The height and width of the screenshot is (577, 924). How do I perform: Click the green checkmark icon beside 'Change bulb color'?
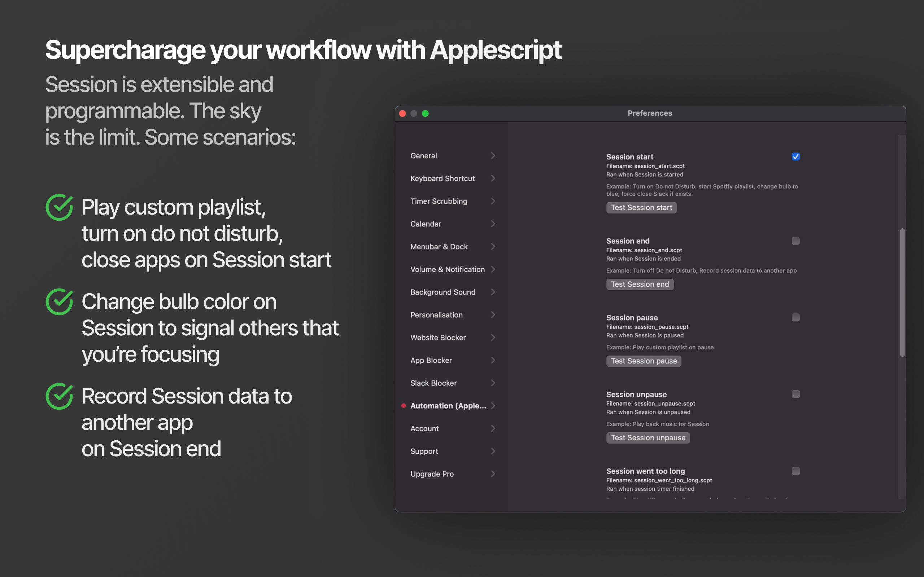(59, 302)
